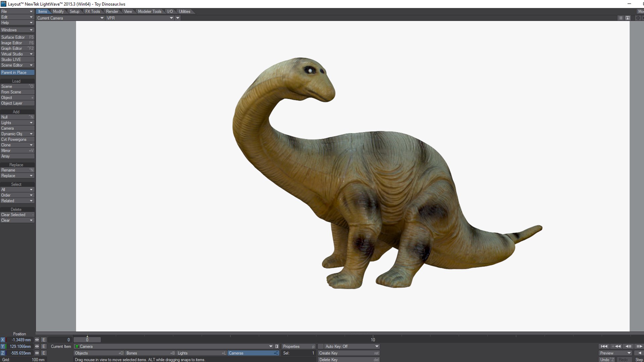Click the timeline start frame field
This screenshot has width=644, height=362.
click(x=60, y=340)
